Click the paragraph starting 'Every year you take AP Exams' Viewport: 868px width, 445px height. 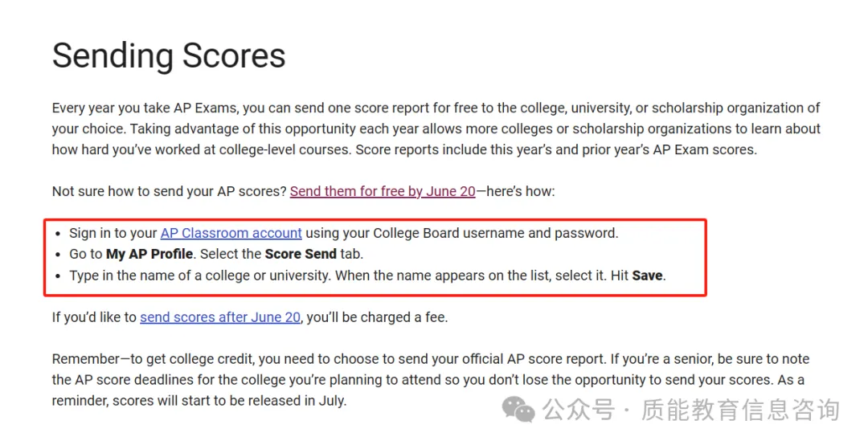click(436, 129)
